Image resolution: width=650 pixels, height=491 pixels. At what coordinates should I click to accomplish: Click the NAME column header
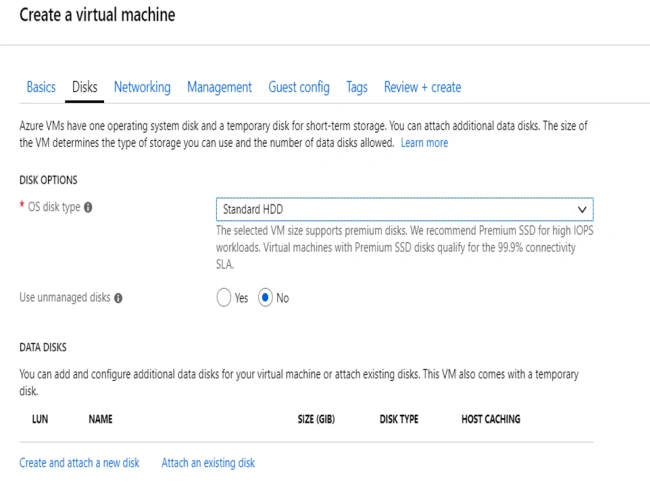point(100,419)
